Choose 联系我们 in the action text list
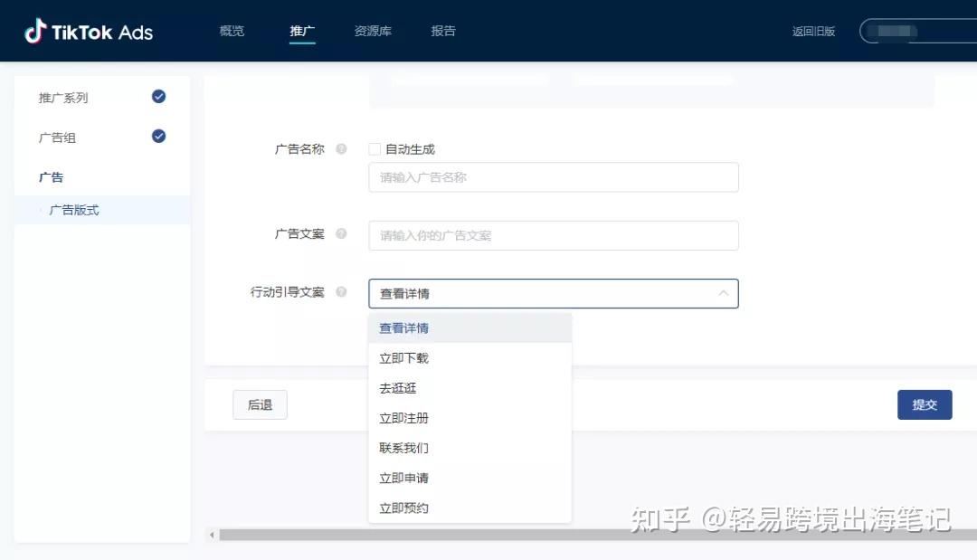 pyautogui.click(x=403, y=447)
